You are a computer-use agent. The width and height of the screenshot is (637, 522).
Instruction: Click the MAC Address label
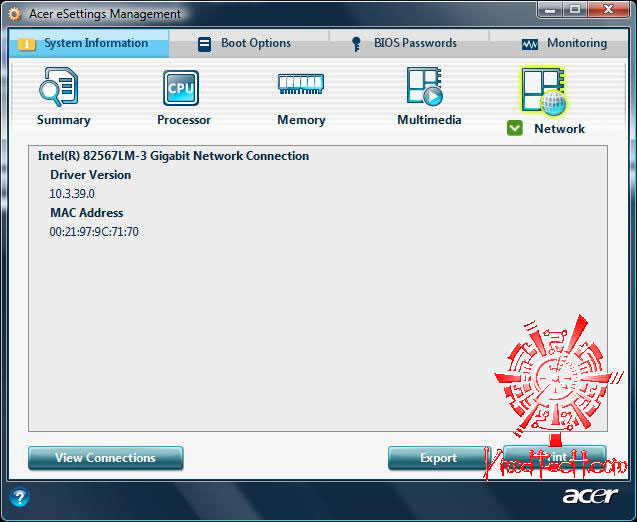[x=87, y=213]
